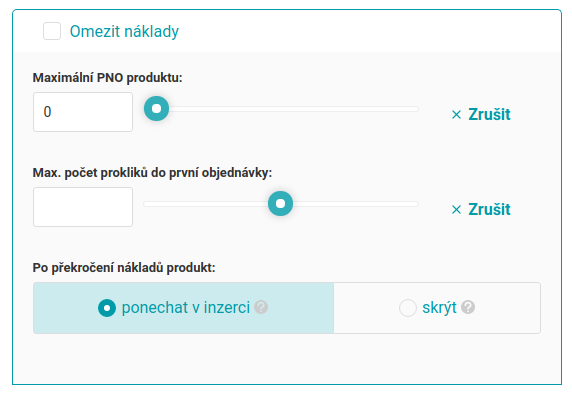572x394 pixels.
Task: Click the Maximální PNO produktu label
Action: [107, 78]
